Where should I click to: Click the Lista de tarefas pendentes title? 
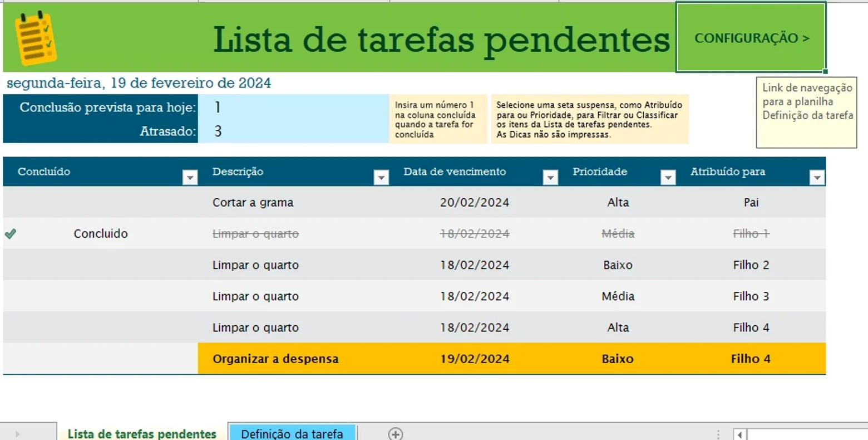441,39
